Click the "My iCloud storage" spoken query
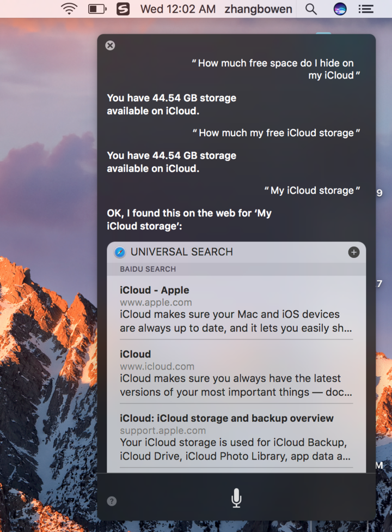 [312, 190]
